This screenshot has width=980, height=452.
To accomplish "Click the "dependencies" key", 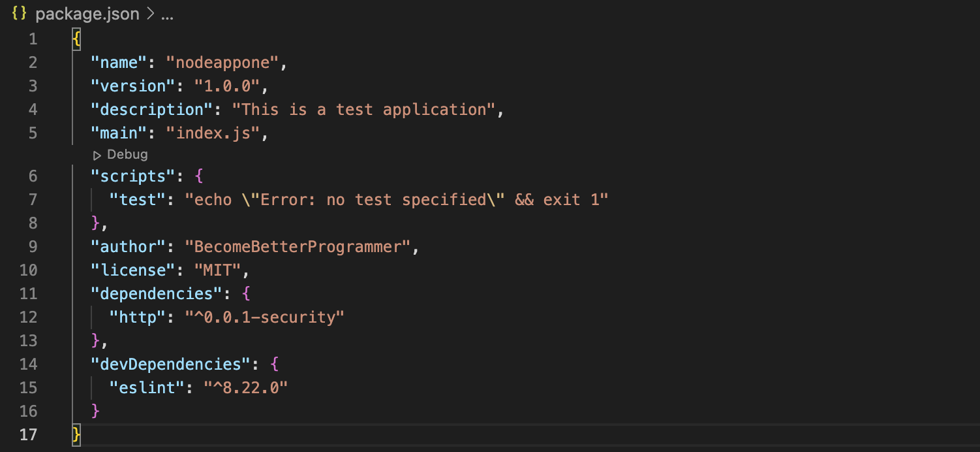I will tap(157, 294).
